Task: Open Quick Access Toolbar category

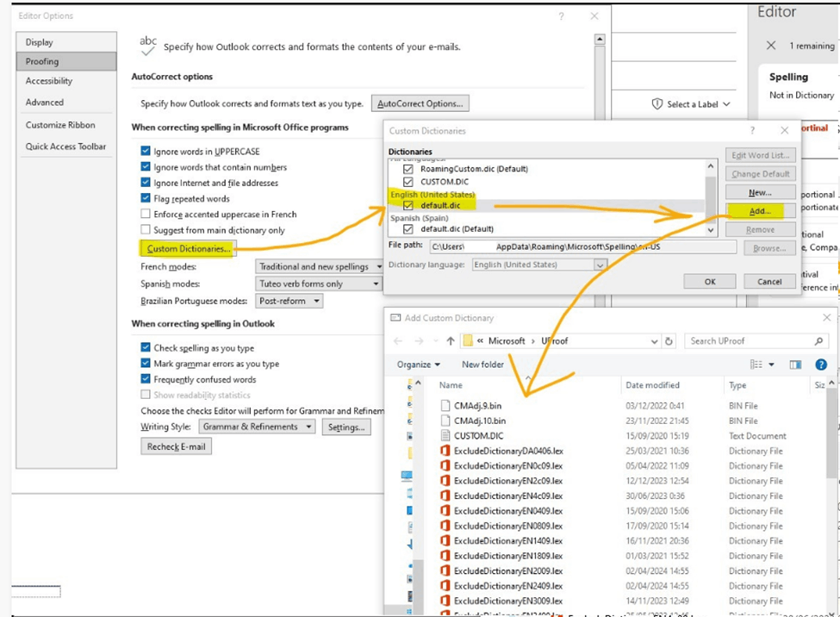Action: 66,146
